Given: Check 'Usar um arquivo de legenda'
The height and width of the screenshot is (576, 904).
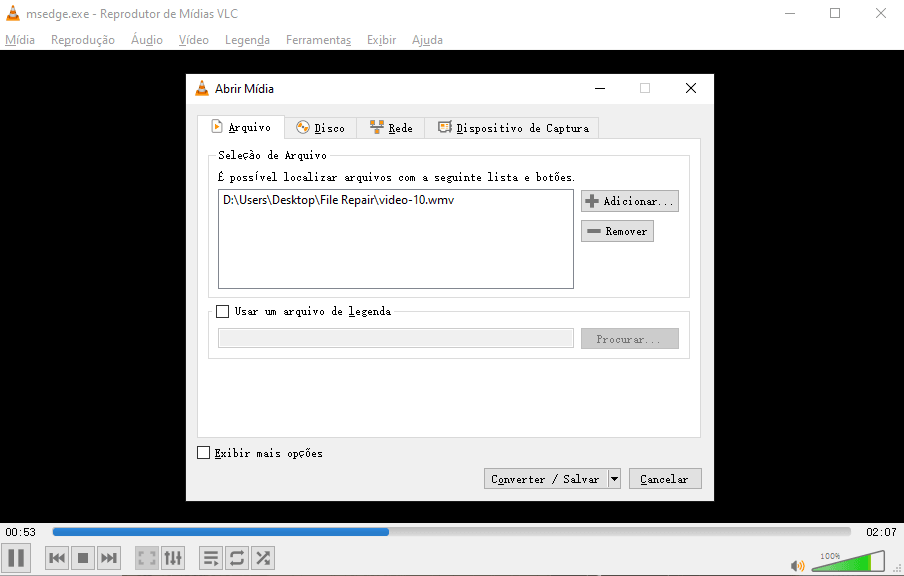Looking at the screenshot, I should pyautogui.click(x=223, y=311).
